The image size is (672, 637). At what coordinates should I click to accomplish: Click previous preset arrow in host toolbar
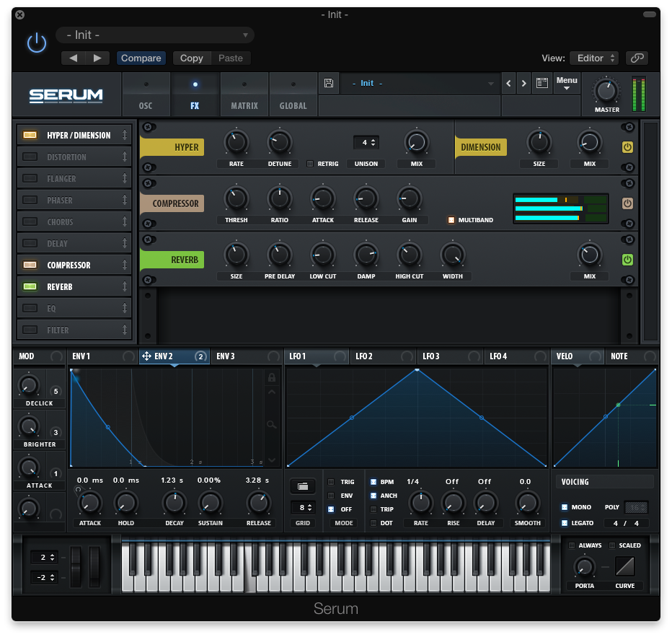pyautogui.click(x=74, y=58)
